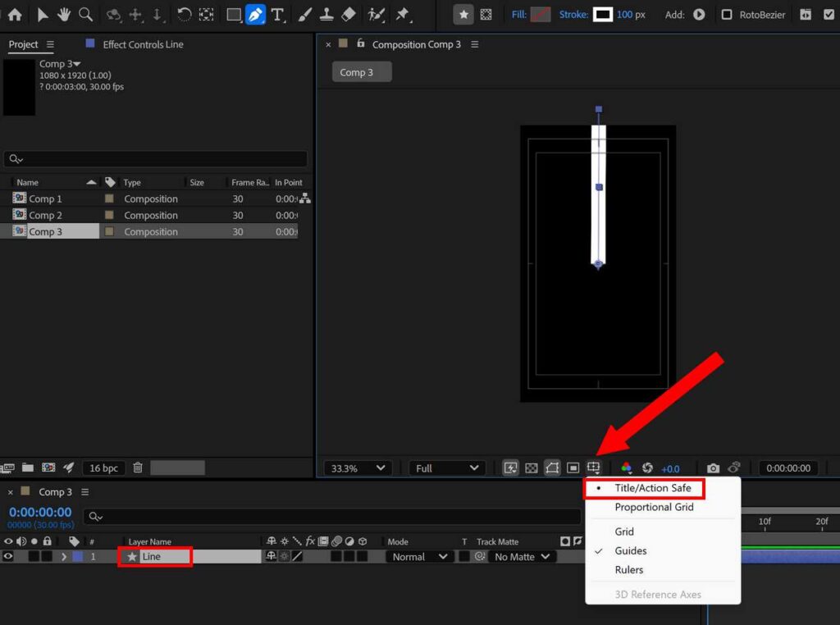
Task: Switch to the Project panel tab
Action: 23,44
